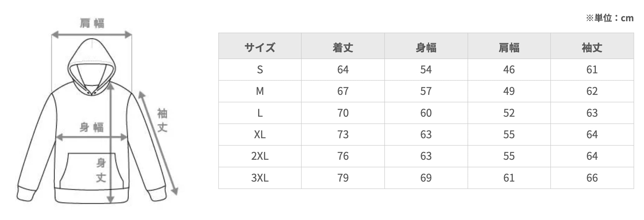The width and height of the screenshot is (644, 220).
Task: Select the 身幅 column header in table
Action: (426, 47)
